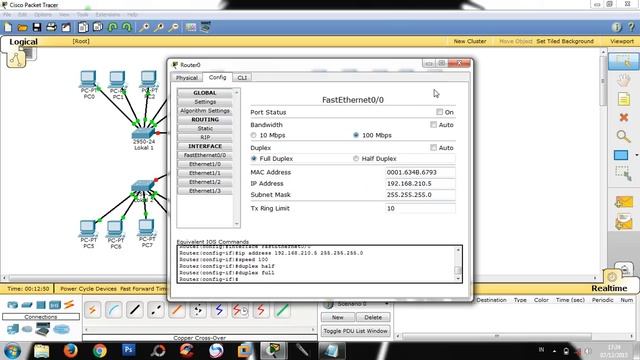The image size is (640, 360).
Task: Zoom in with the first magnifier icon
Action: click(144, 27)
